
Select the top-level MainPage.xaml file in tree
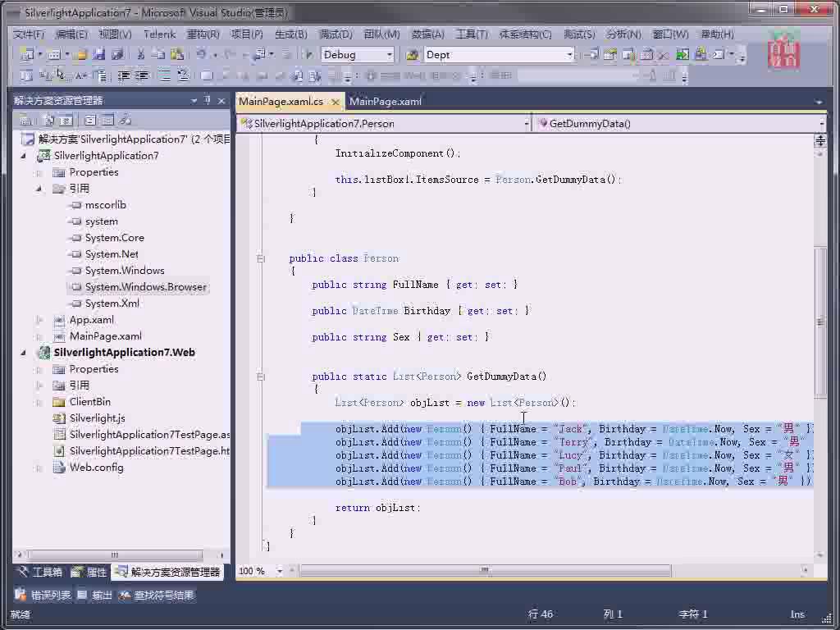[106, 336]
